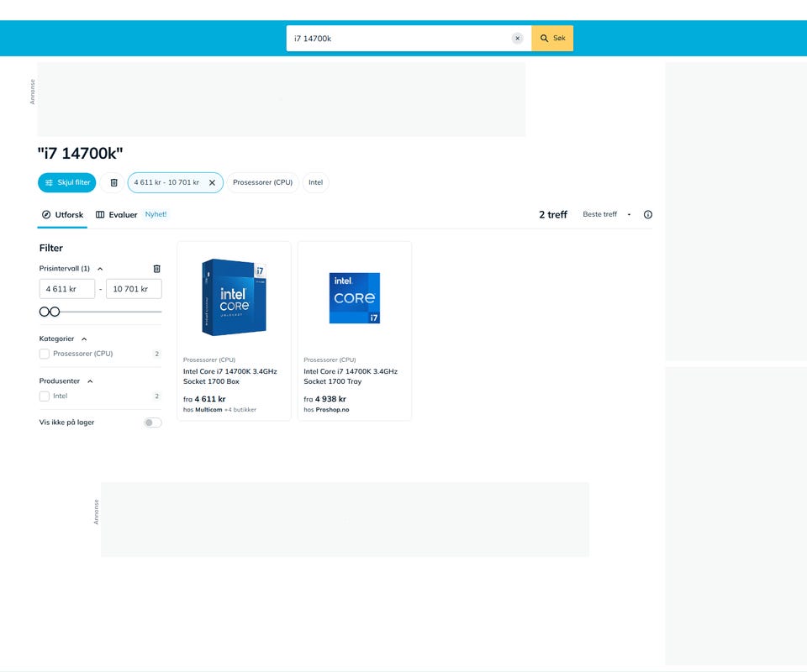Image resolution: width=807 pixels, height=672 pixels.
Task: Open the Beste treff sort dropdown
Action: pos(607,214)
